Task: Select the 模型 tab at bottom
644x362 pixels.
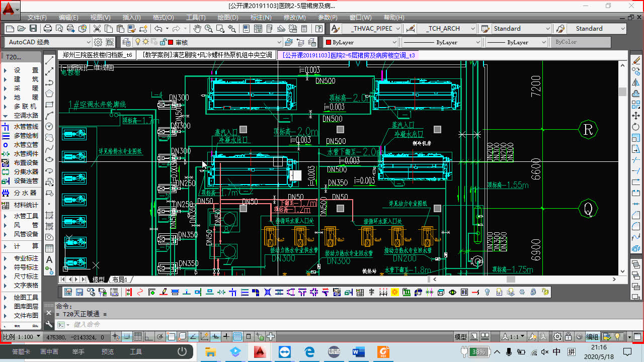Action: tap(98, 279)
